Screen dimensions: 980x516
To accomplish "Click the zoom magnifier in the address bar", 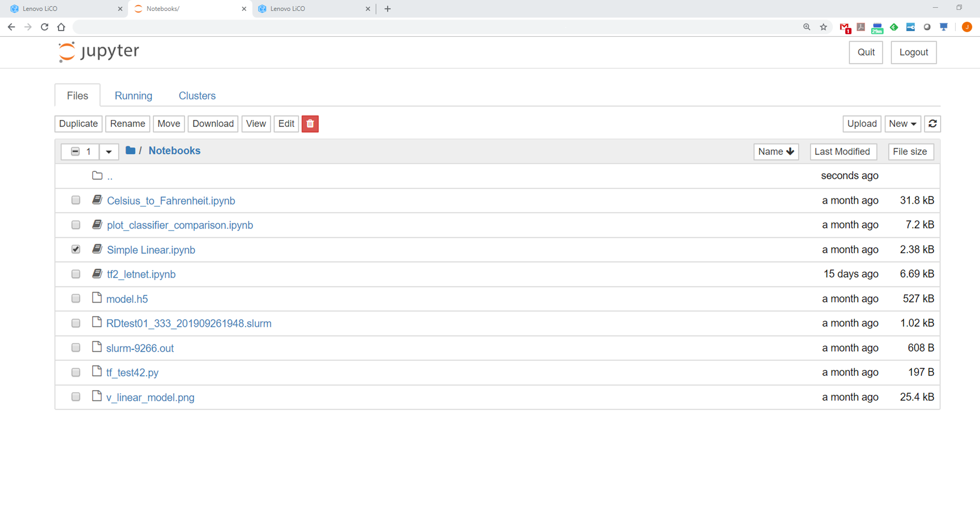I will tap(806, 27).
